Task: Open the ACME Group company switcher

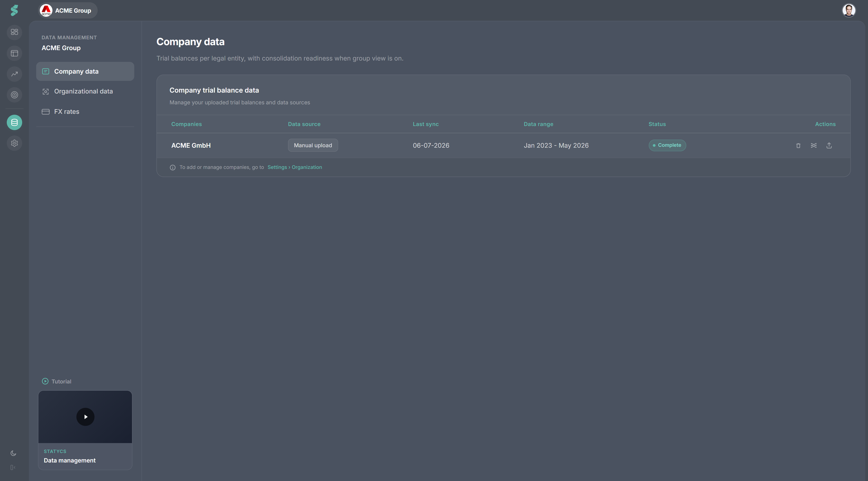Action: click(67, 10)
